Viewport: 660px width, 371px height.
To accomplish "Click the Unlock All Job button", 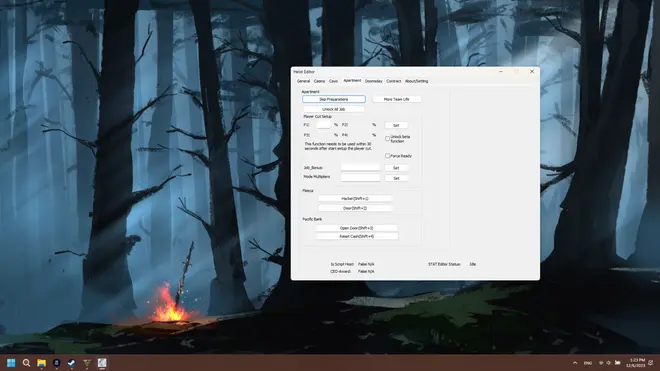I will click(334, 109).
